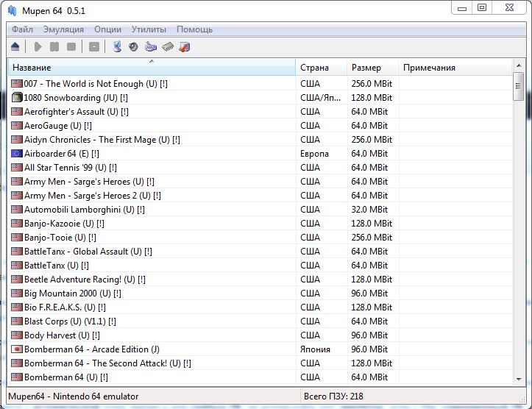Click the vertical scrollbar thumb
This screenshot has width=532, height=409.
pos(519,86)
